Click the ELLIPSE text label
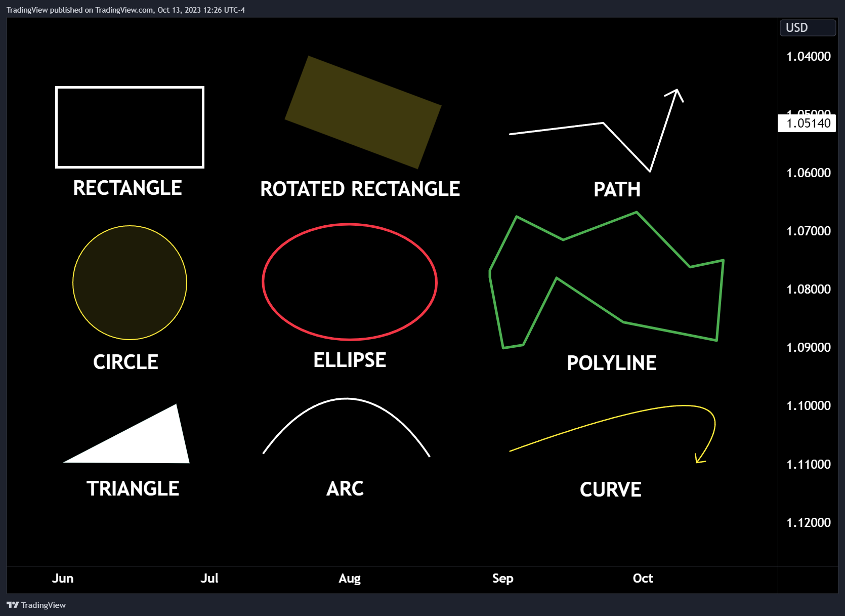 tap(350, 360)
